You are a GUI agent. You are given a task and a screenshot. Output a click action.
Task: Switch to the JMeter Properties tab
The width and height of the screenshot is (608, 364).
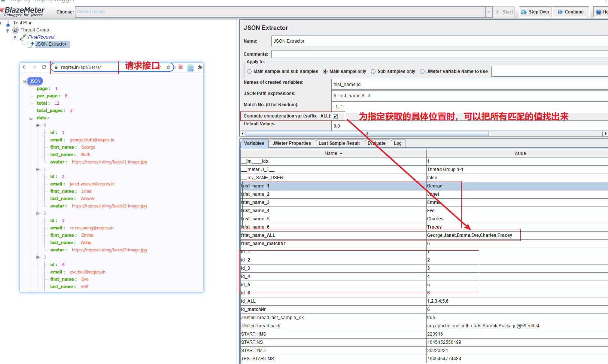[292, 143]
